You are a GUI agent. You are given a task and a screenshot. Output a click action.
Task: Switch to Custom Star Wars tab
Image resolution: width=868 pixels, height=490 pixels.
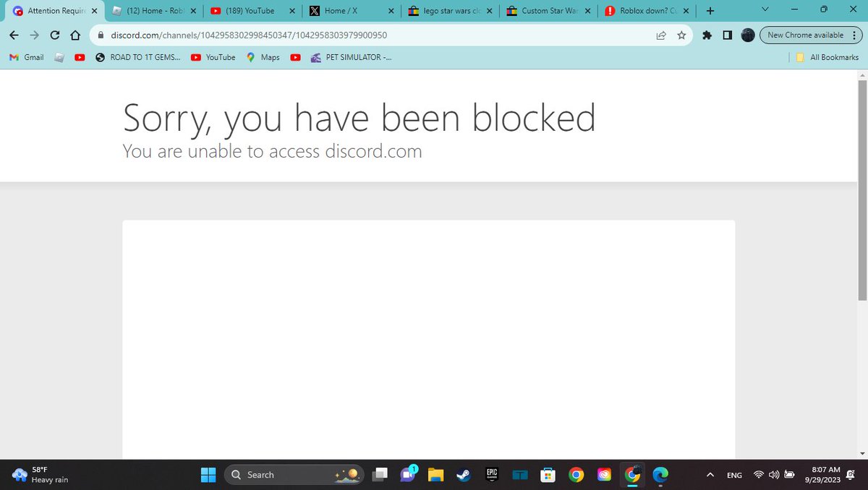click(x=548, y=11)
